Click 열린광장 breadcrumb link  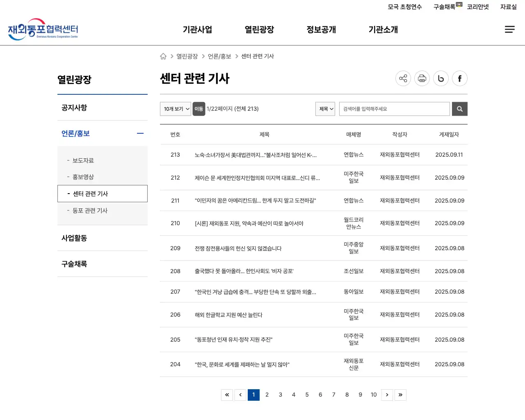tap(187, 56)
